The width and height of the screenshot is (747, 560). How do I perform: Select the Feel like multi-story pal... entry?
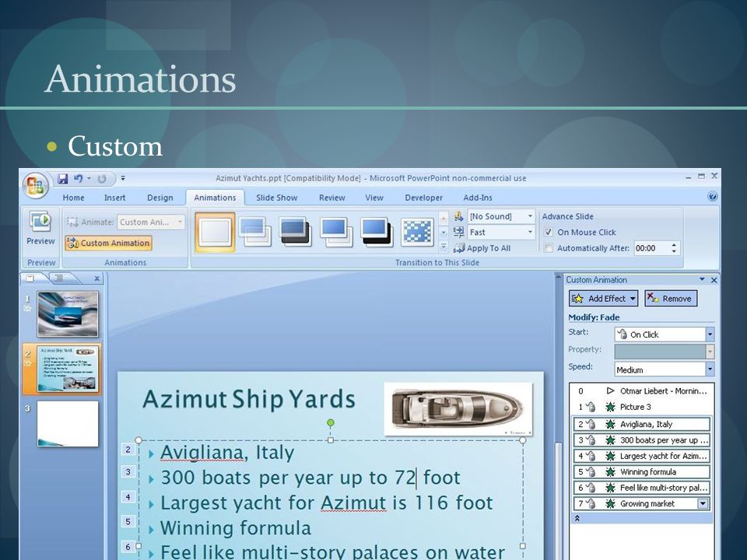click(x=642, y=488)
